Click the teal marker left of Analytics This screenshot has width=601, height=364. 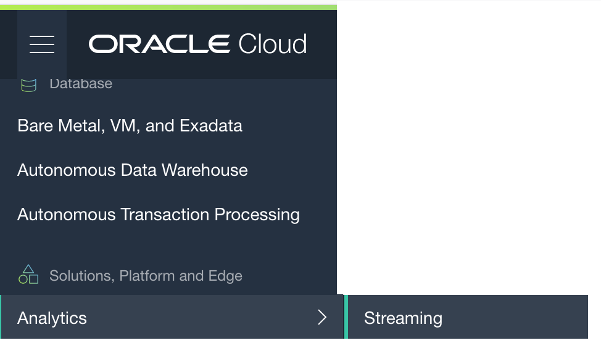coord(1,317)
